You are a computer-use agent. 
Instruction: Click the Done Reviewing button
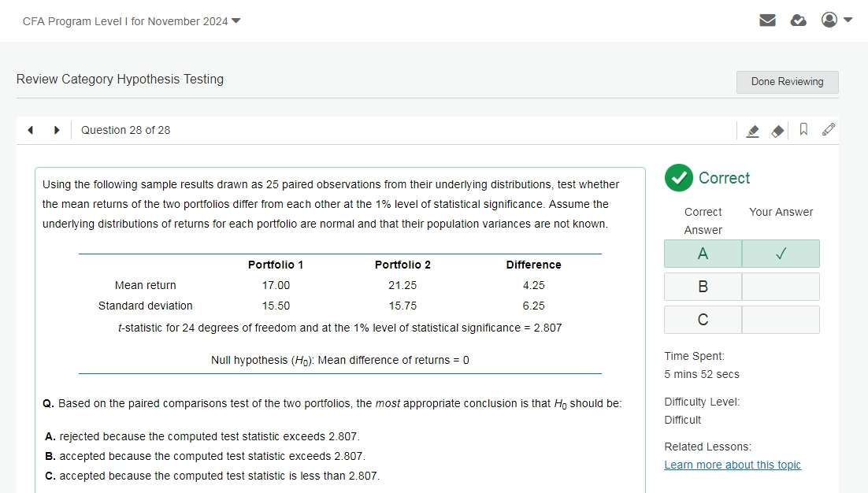(x=787, y=82)
